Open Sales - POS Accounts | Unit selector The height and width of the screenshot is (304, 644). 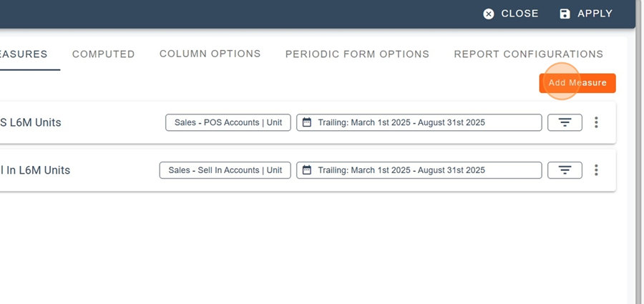(228, 122)
